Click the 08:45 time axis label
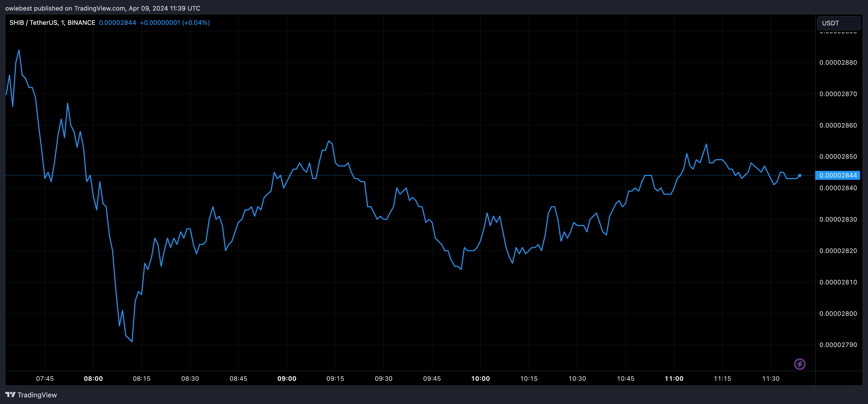 tap(239, 378)
